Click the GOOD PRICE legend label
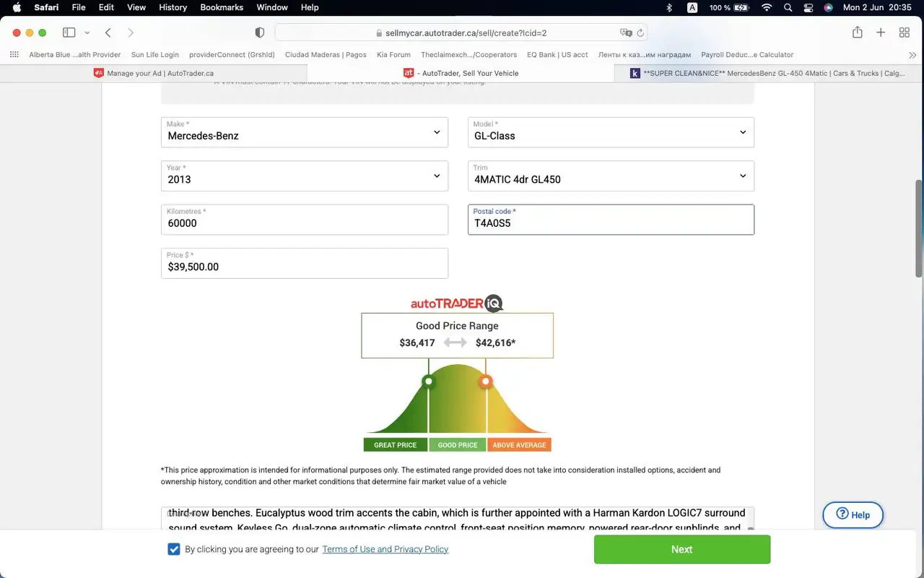The width and height of the screenshot is (924, 578). [x=458, y=445]
